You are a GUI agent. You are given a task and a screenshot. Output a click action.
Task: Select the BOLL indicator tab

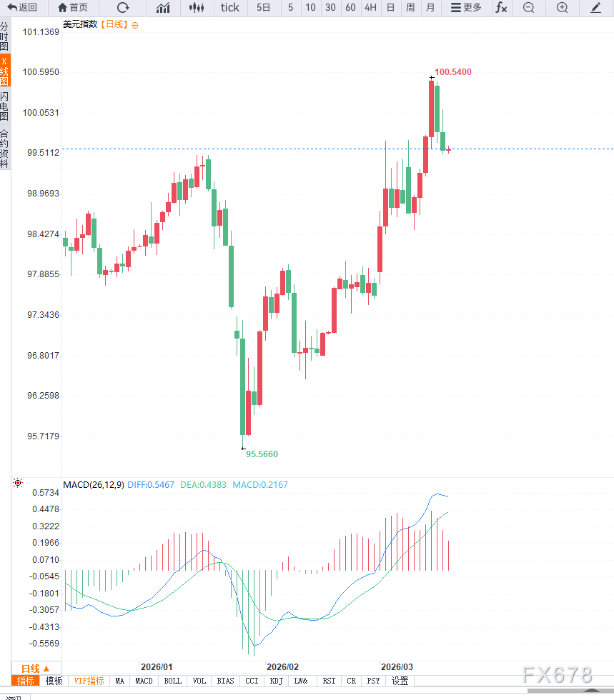173,681
